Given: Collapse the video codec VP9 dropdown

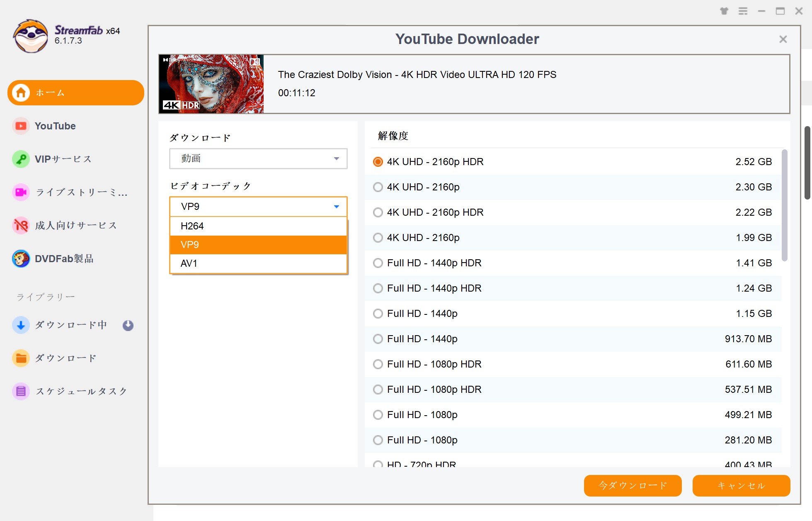Looking at the screenshot, I should click(258, 207).
